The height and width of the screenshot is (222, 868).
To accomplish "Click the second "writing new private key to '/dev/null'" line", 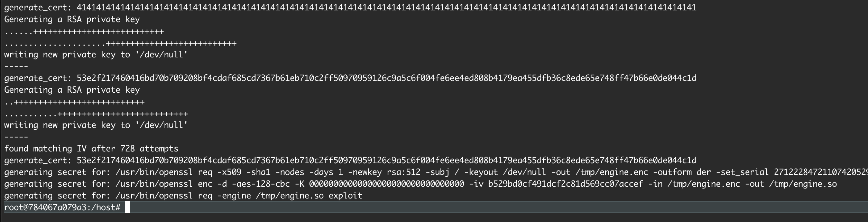I will point(96,125).
